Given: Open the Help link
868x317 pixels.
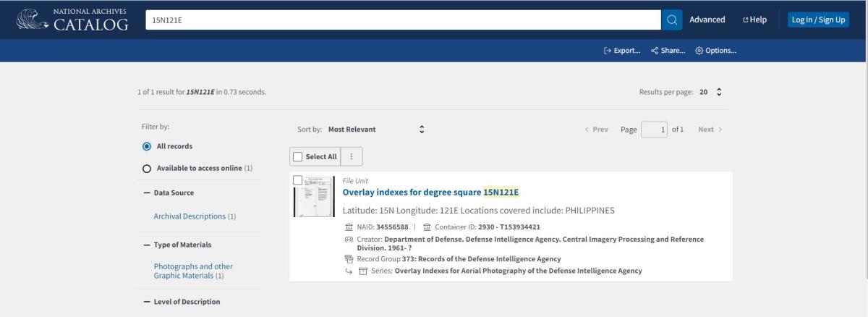Looking at the screenshot, I should click(x=754, y=20).
